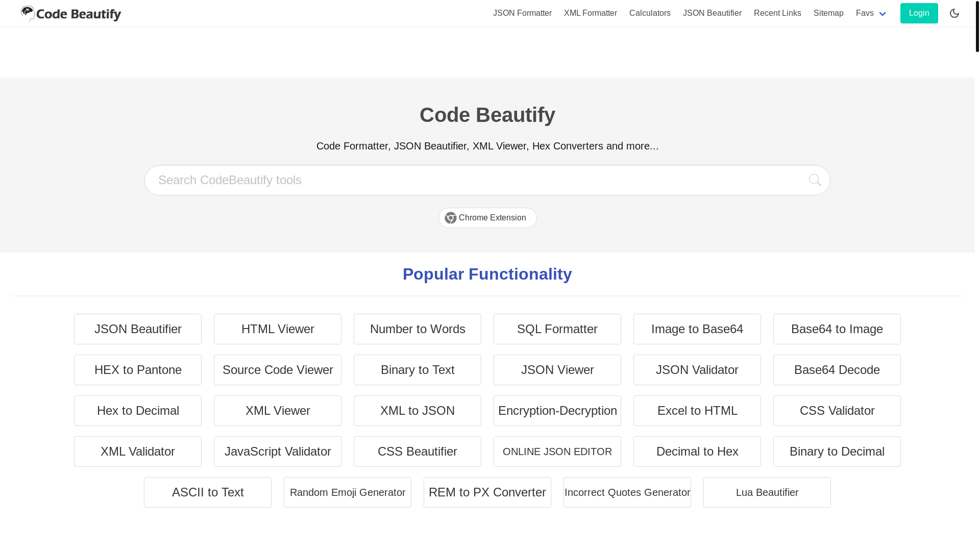980x551 pixels.
Task: Open the Base64 to Image tool
Action: 837,329
